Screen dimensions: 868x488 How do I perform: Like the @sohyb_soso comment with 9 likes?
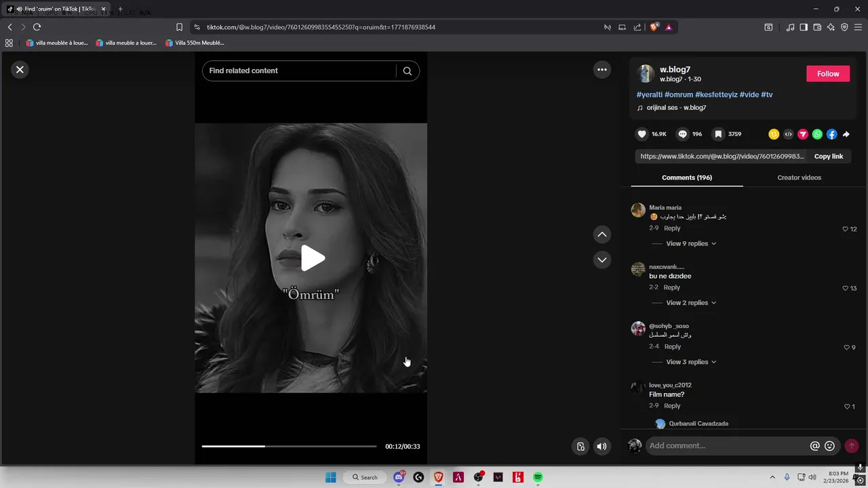coord(846,348)
